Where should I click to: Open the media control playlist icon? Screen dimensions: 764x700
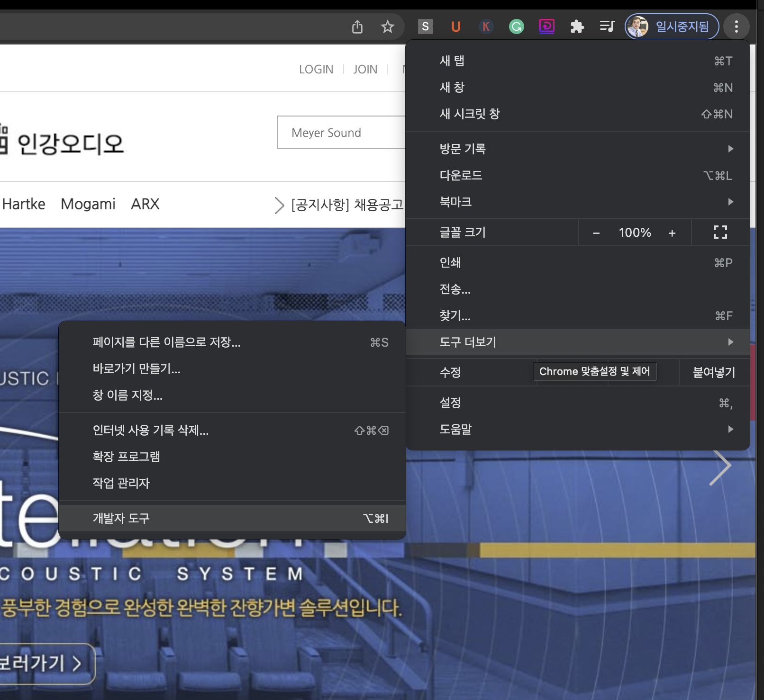607,27
